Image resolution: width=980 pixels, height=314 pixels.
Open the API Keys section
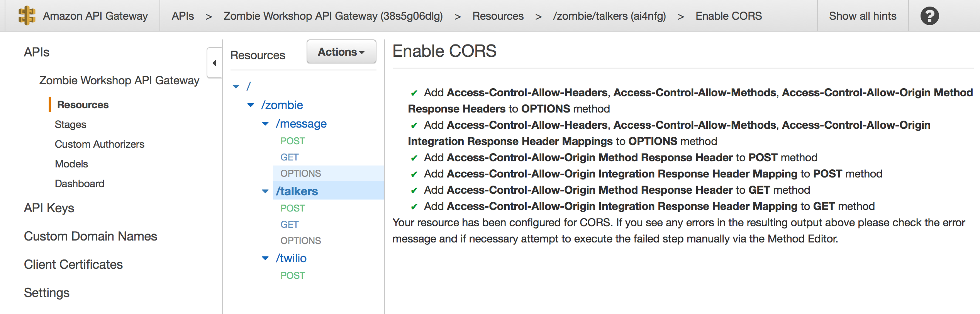49,208
